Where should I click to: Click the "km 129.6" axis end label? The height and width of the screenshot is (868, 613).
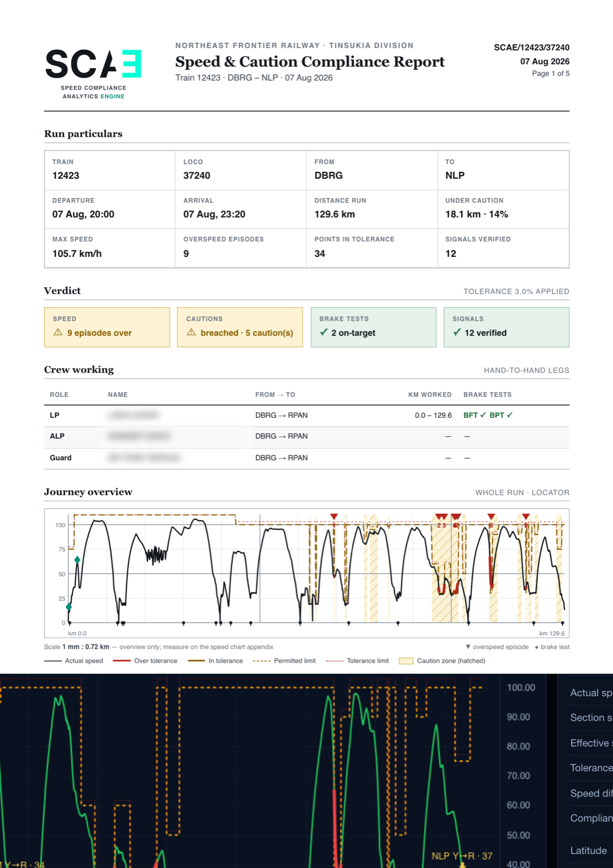click(552, 634)
